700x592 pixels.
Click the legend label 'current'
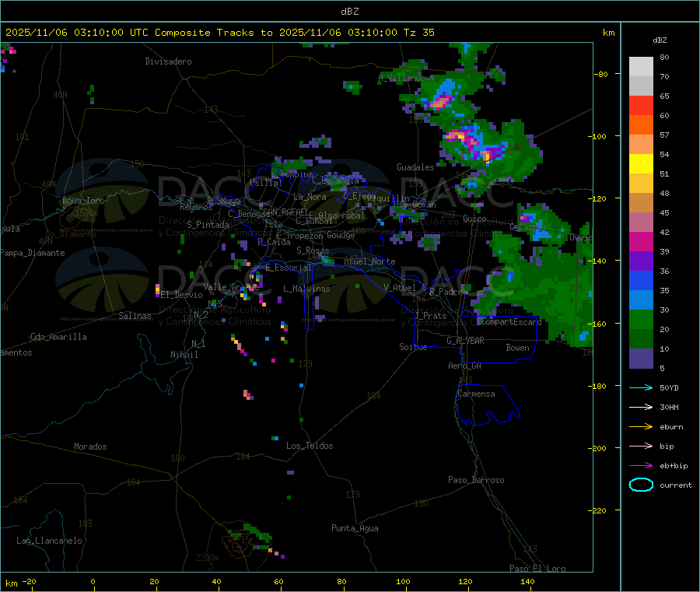point(676,485)
